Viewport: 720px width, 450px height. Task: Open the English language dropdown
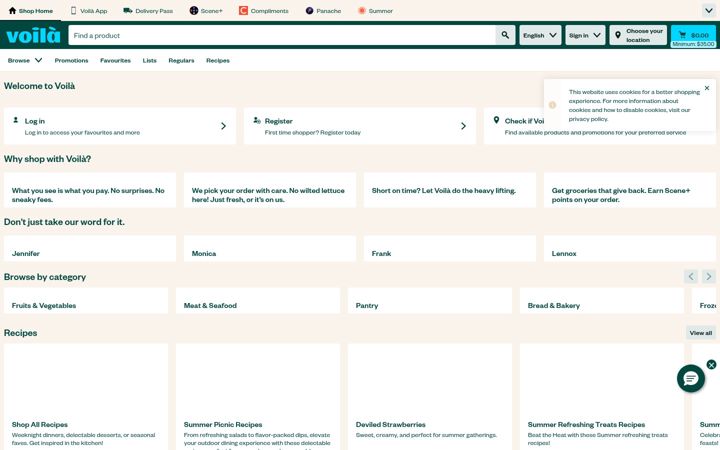pyautogui.click(x=540, y=35)
